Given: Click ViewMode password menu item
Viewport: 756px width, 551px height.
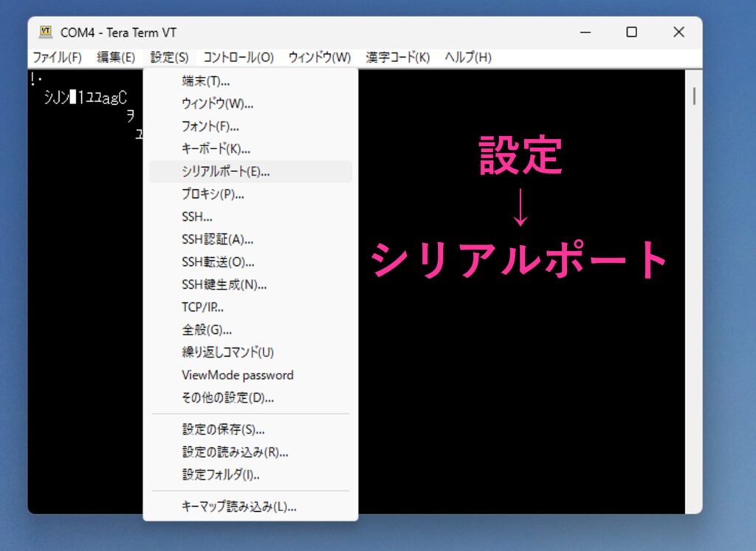Looking at the screenshot, I should (x=237, y=375).
